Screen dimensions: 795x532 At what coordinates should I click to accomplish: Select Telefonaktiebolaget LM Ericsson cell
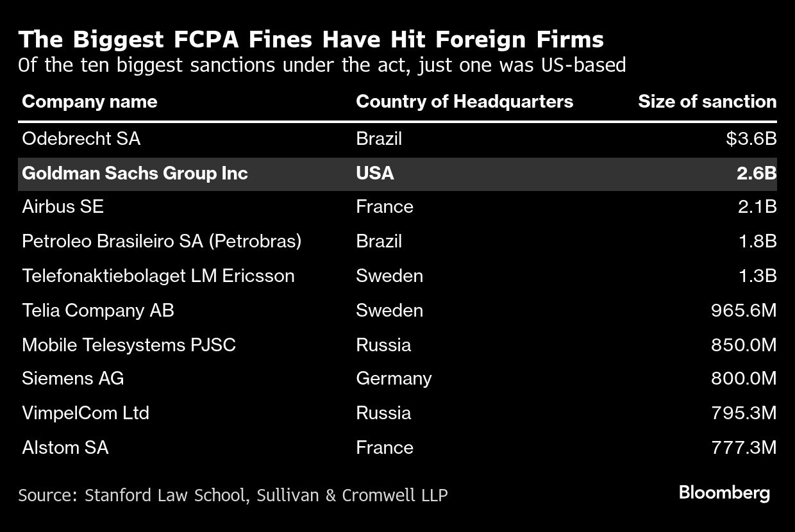(158, 276)
